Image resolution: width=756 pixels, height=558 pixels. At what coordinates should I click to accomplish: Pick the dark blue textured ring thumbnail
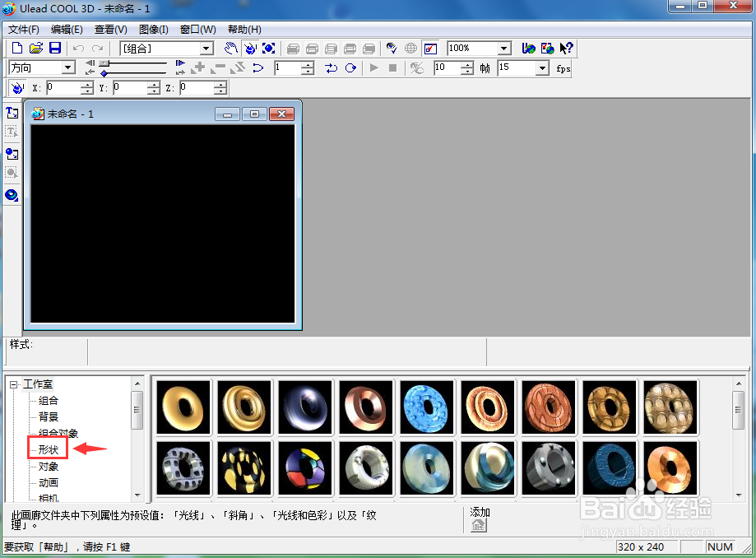click(x=610, y=468)
